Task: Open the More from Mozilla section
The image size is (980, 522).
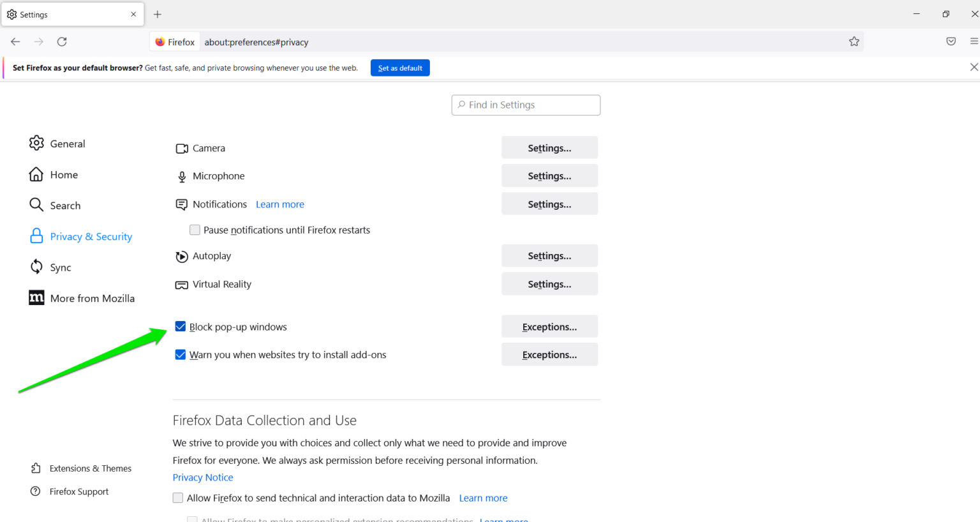Action: 93,297
